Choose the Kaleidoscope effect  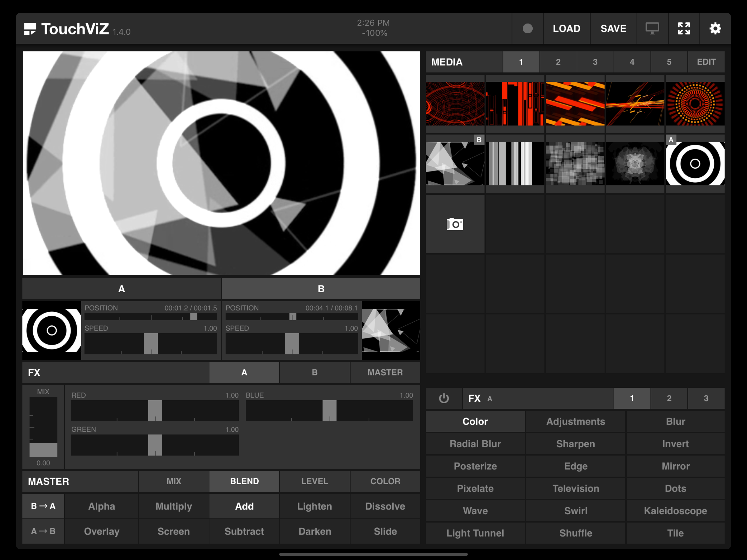(675, 511)
